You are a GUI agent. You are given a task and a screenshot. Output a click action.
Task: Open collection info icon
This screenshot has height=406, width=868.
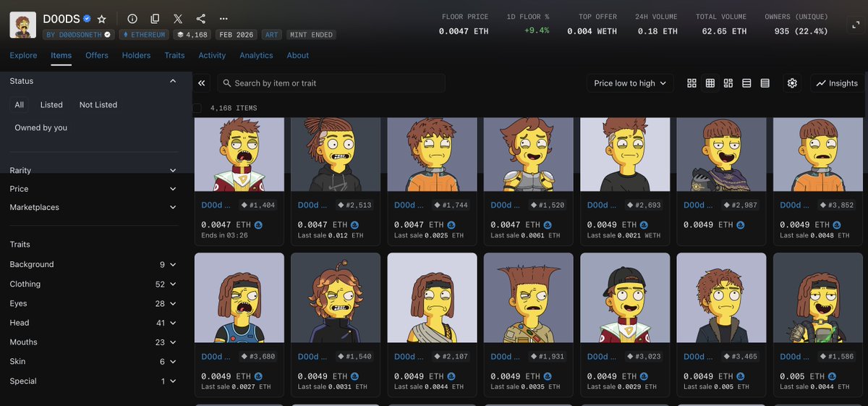[x=132, y=19]
